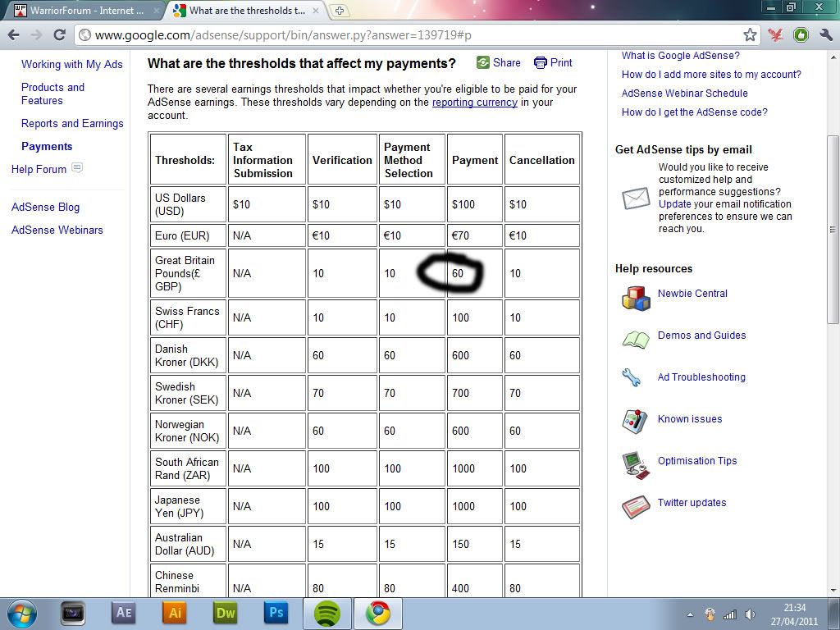The width and height of the screenshot is (840, 630).
Task: Click the 'Swiss Francs (CHF)' row label
Action: pos(188,317)
